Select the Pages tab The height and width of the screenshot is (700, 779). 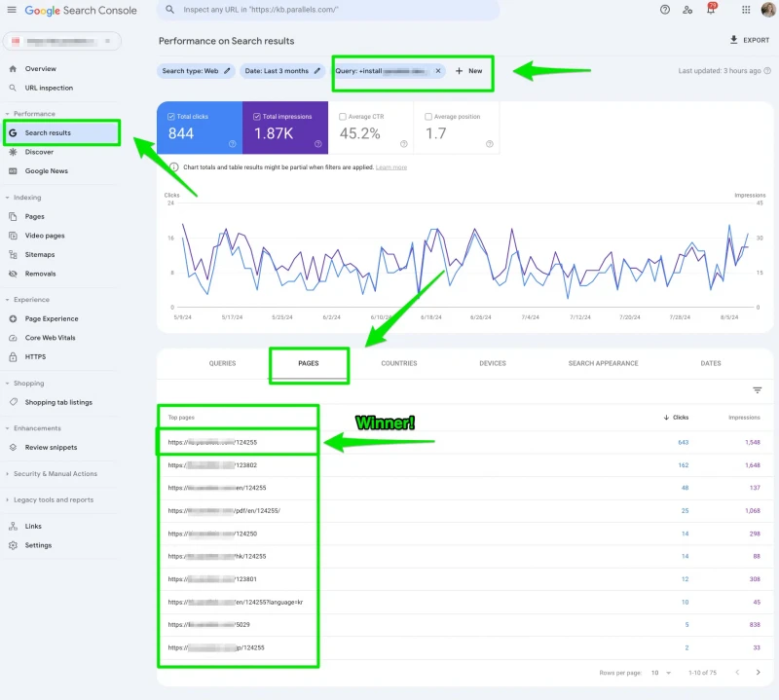click(x=309, y=363)
